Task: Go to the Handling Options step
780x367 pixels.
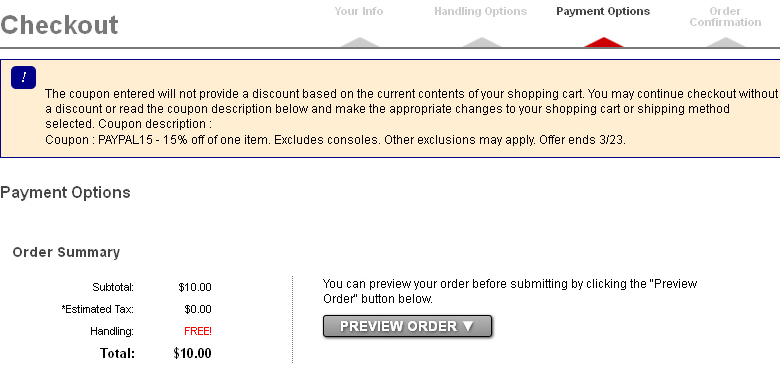Action: [481, 11]
